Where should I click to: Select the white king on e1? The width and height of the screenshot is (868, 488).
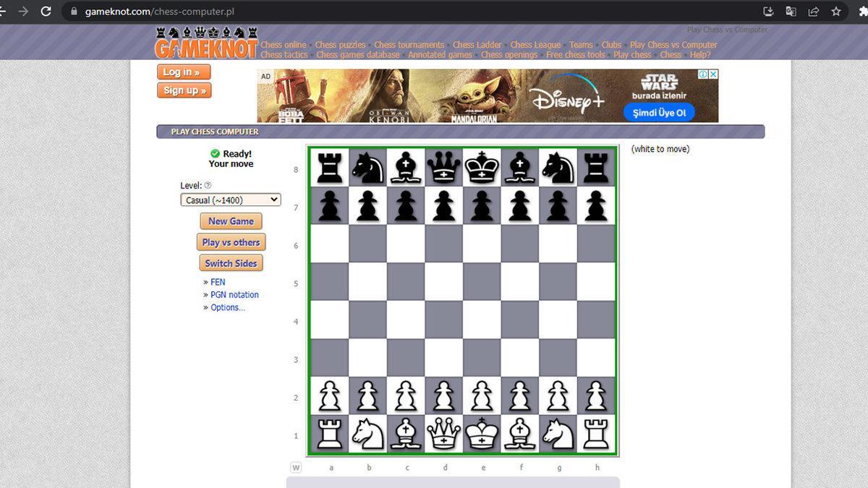pos(482,435)
